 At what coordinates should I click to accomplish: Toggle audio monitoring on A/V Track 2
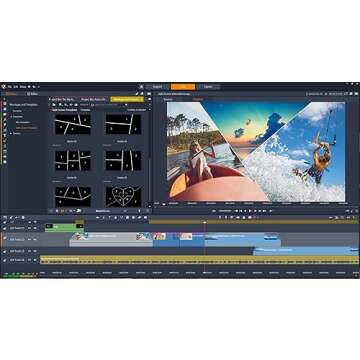35,240
